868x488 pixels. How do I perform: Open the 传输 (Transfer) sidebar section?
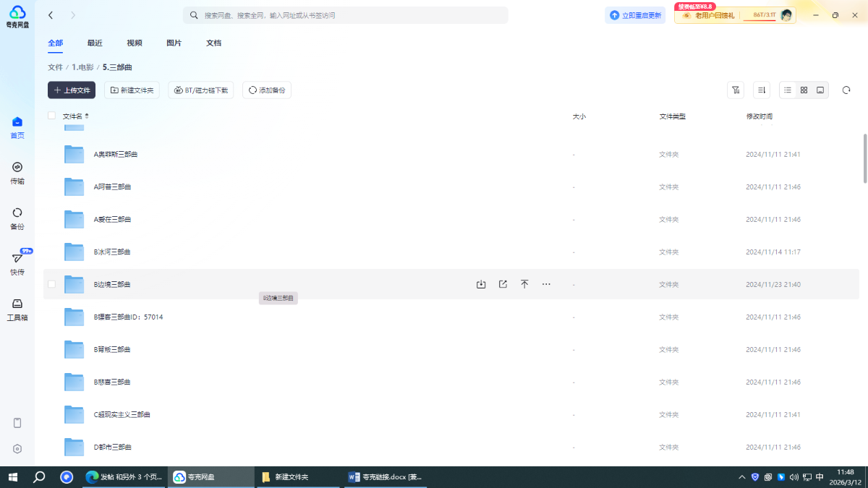17,172
